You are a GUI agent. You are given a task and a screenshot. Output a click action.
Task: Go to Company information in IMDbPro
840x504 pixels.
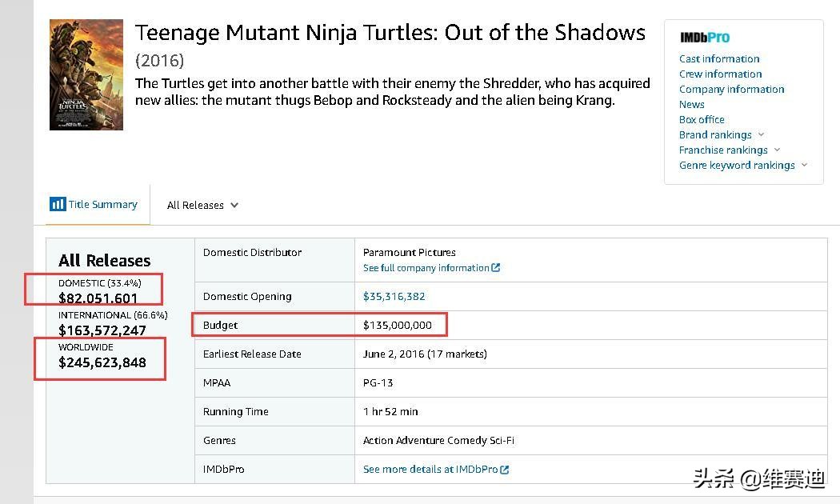pyautogui.click(x=731, y=89)
